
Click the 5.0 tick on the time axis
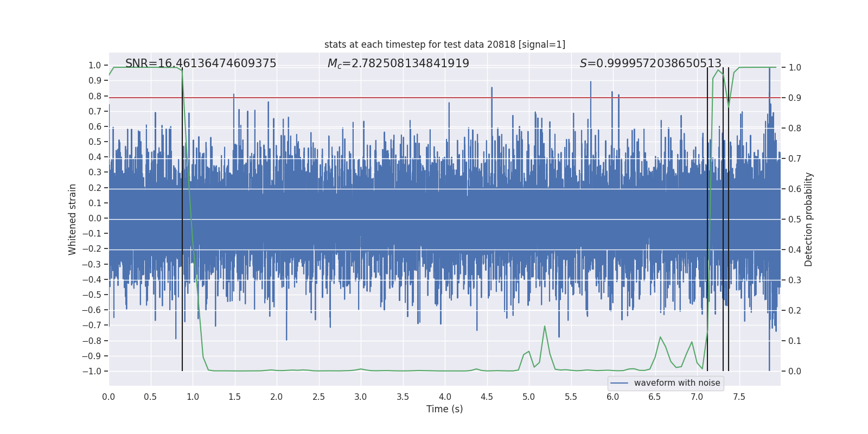(x=529, y=397)
